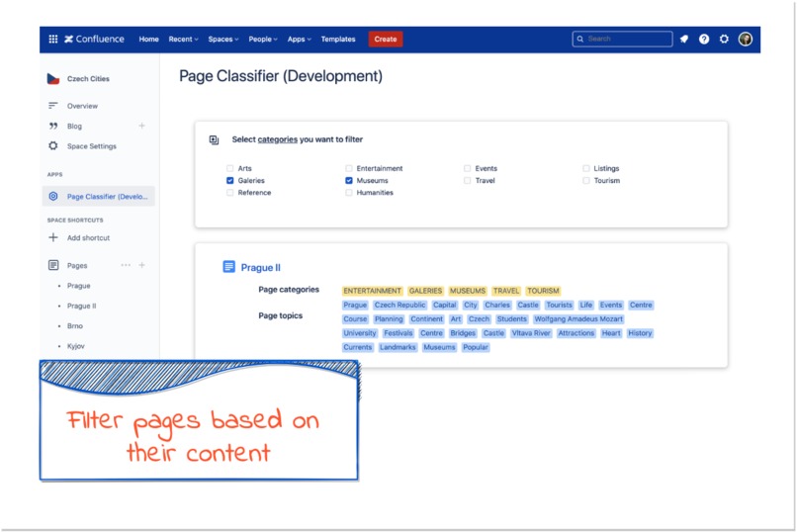Click the underlined categories link
The image size is (797, 532).
(278, 139)
